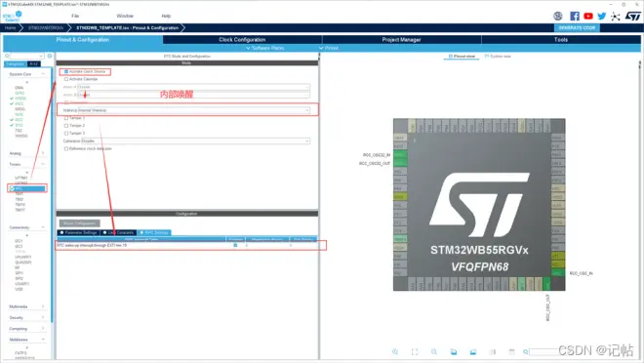Tick the Tamper 2 checkbox

(66, 126)
